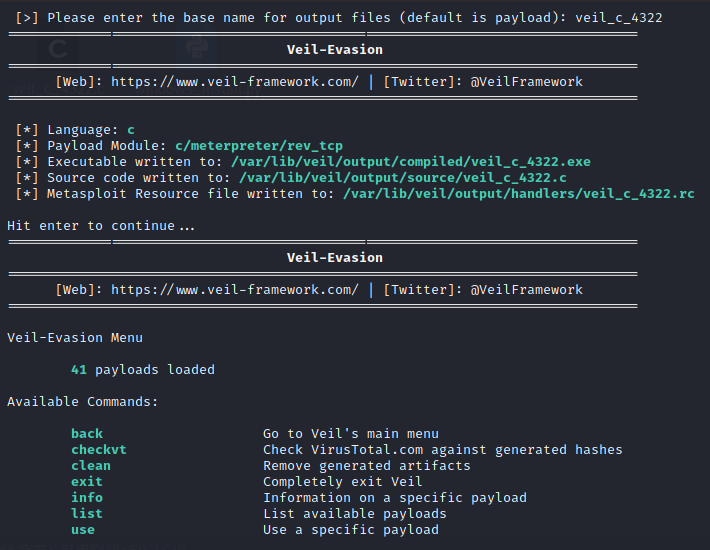Viewport: 710px width, 550px height.
Task: Click the base name input veil_c_4322
Action: click(x=619, y=18)
